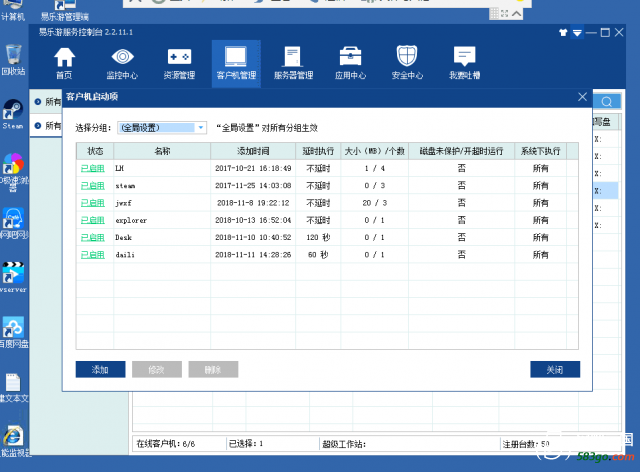Sort by 添加时间 column header
Screen dimensions: 640x472
pyautogui.click(x=253, y=151)
